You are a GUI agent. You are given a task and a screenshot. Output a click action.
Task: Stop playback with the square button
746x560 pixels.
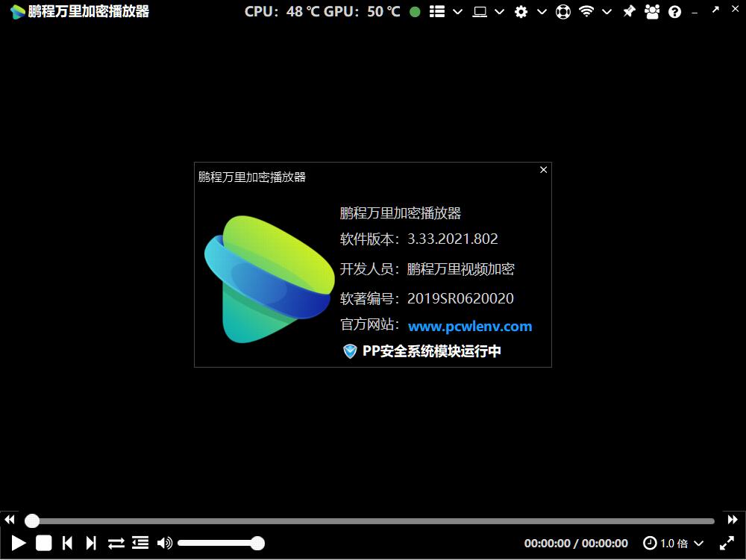(x=44, y=543)
